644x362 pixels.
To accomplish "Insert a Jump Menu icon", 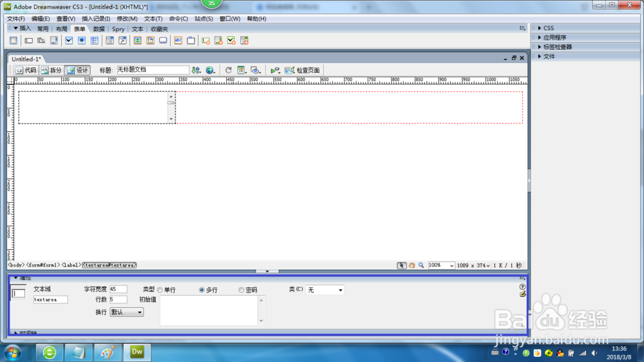I will tap(122, 41).
